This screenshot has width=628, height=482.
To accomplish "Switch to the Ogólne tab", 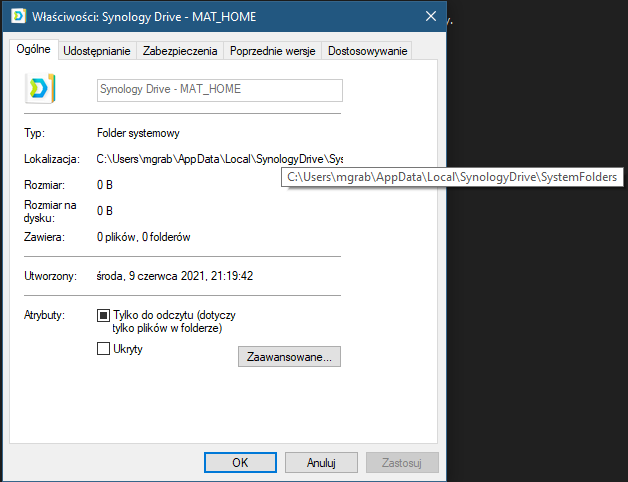I will pos(34,49).
